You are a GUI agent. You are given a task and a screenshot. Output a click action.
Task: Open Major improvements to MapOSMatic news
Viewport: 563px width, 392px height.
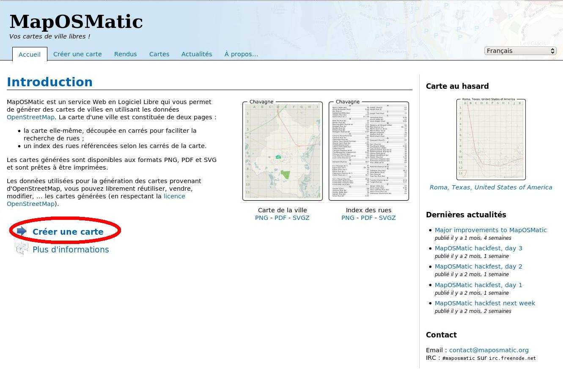[x=491, y=230]
